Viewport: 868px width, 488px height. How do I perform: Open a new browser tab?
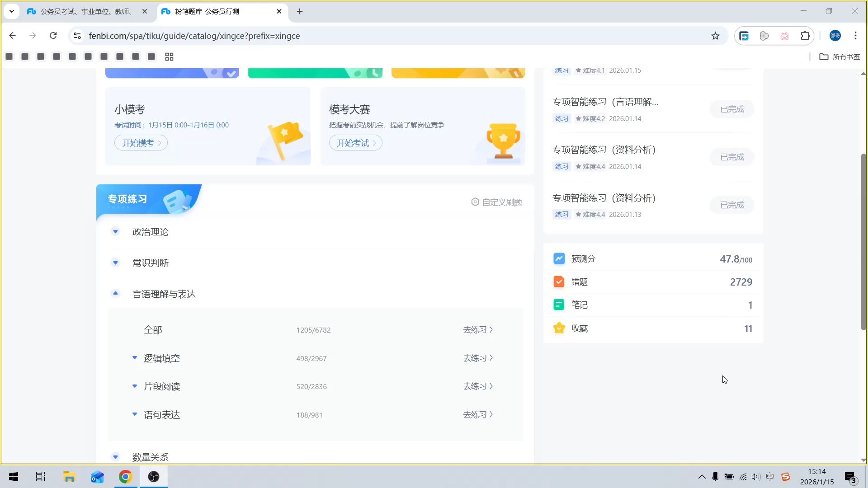(299, 11)
